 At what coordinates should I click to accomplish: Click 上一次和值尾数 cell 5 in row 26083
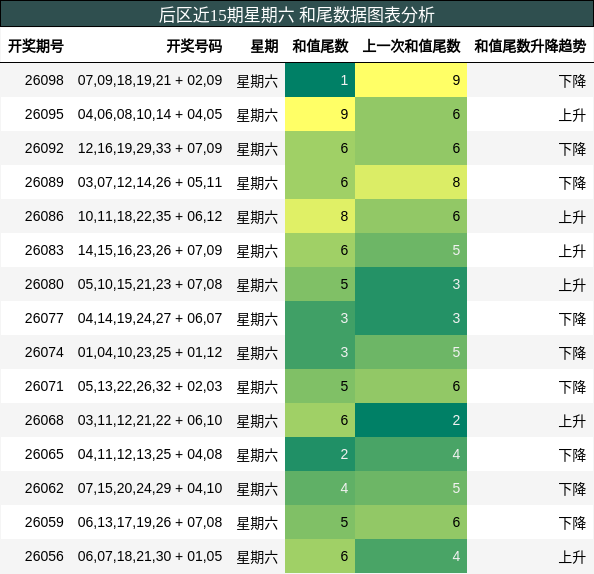pos(411,250)
